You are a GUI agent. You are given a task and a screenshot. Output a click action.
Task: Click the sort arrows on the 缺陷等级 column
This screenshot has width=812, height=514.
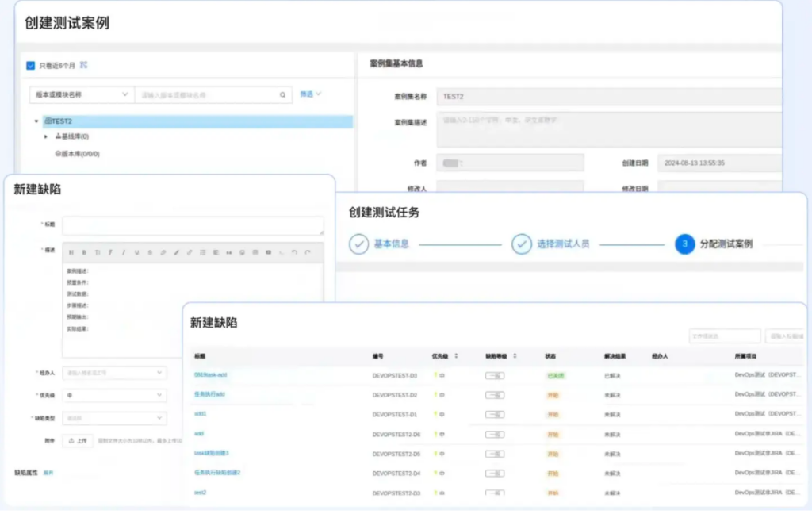coord(515,356)
